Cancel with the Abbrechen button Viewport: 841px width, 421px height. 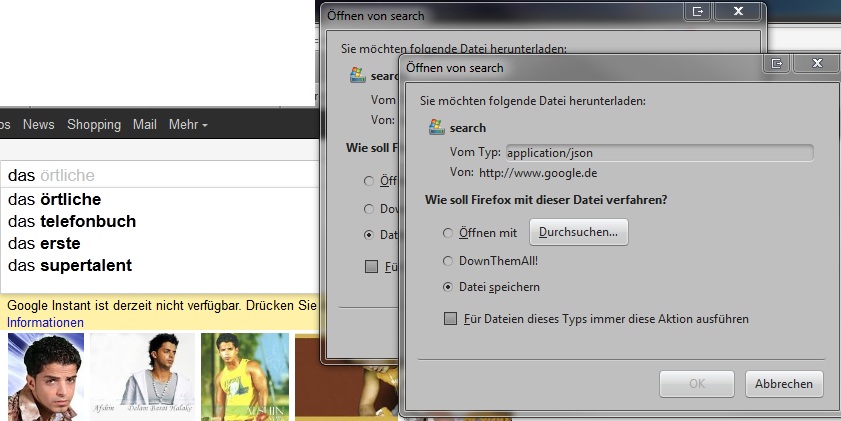(784, 383)
